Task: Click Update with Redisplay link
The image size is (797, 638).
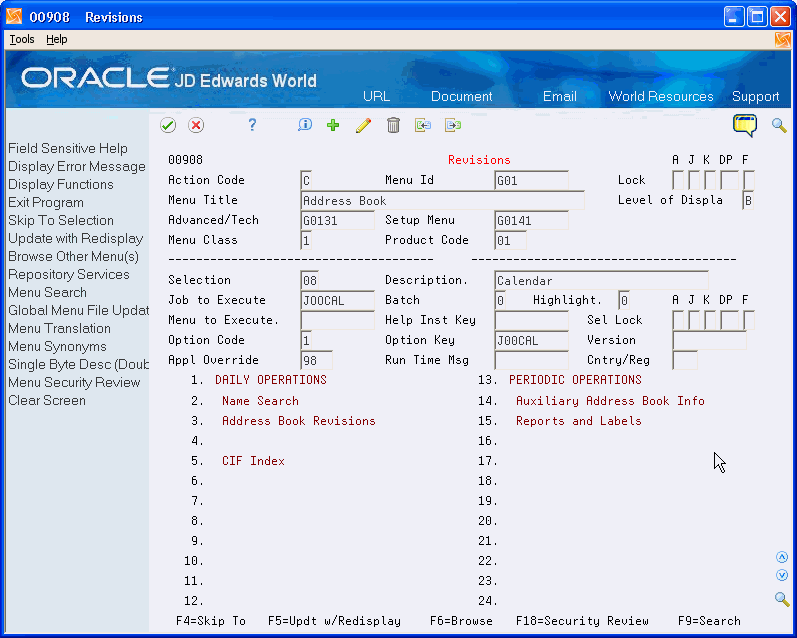Action: [x=75, y=238]
